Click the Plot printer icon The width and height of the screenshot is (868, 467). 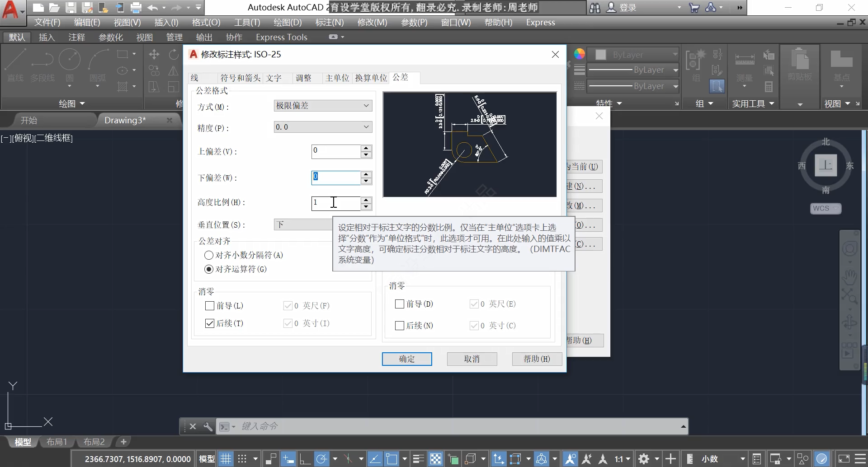pos(136,8)
